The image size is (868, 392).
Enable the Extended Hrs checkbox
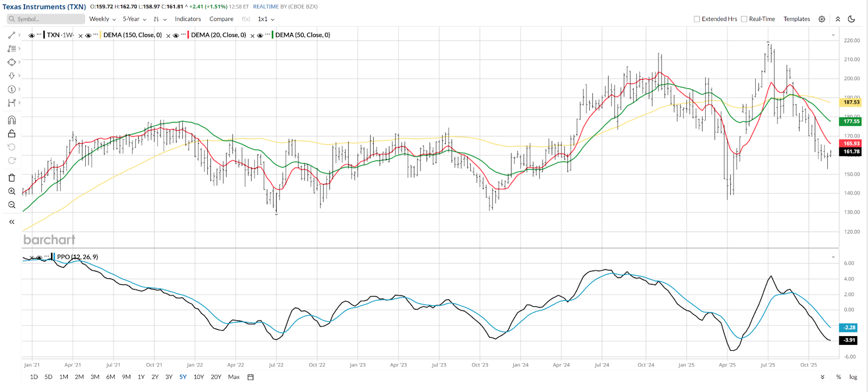(x=697, y=19)
